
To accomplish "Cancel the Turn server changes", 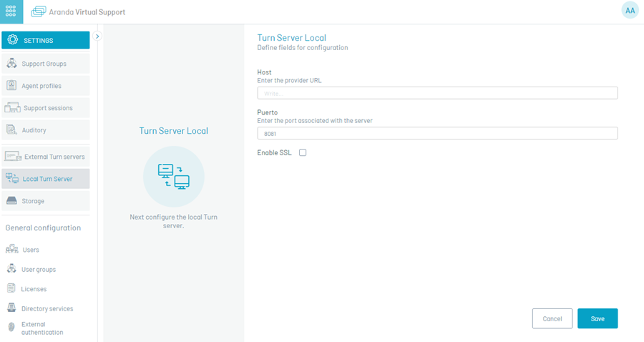I will (x=552, y=318).
